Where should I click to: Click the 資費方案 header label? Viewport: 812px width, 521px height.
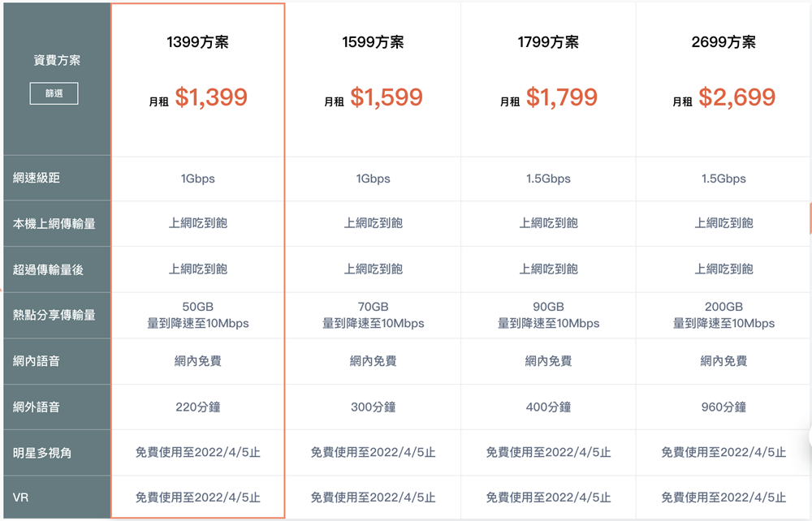click(57, 60)
